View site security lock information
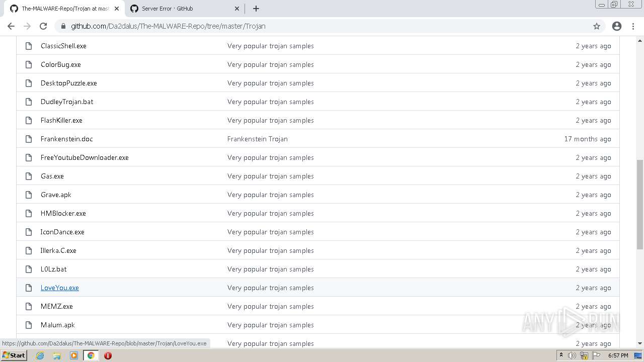The image size is (644, 362). pyautogui.click(x=63, y=26)
